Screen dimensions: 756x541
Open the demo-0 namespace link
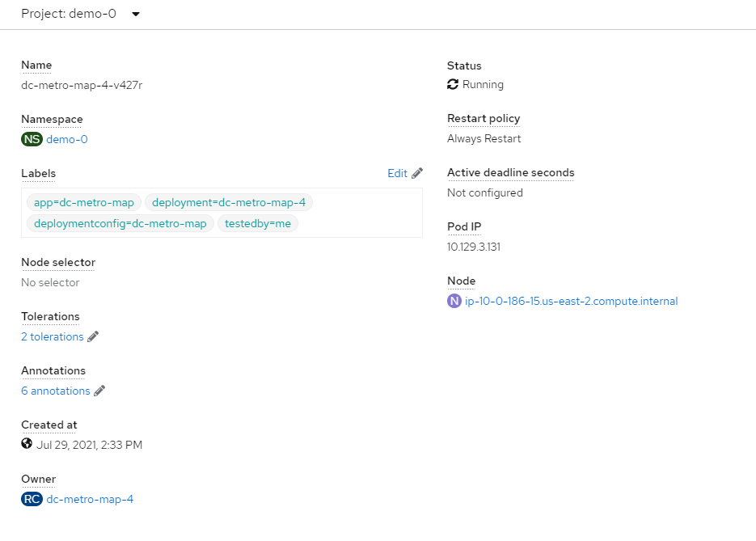(x=67, y=139)
